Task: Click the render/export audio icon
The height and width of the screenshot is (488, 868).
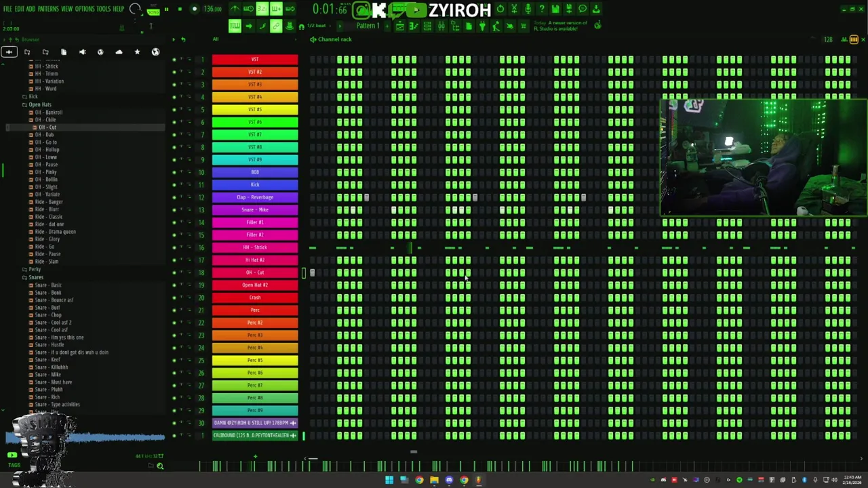Action: point(568,9)
